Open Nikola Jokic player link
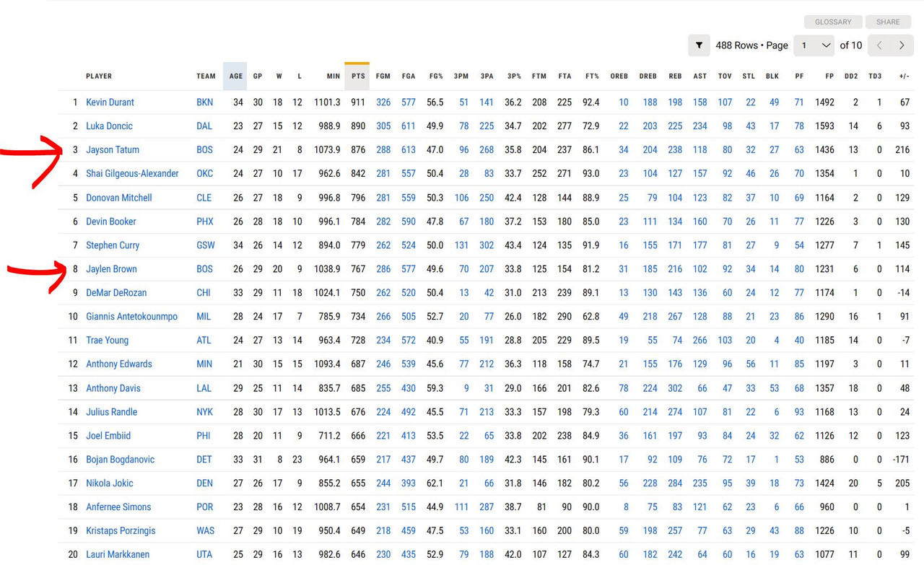This screenshot has width=924, height=565. coord(109,483)
